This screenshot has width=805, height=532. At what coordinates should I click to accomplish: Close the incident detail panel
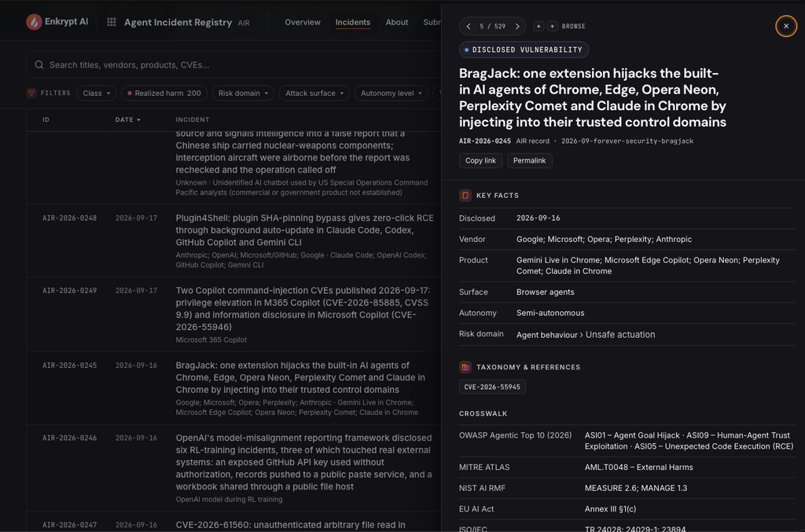786,26
